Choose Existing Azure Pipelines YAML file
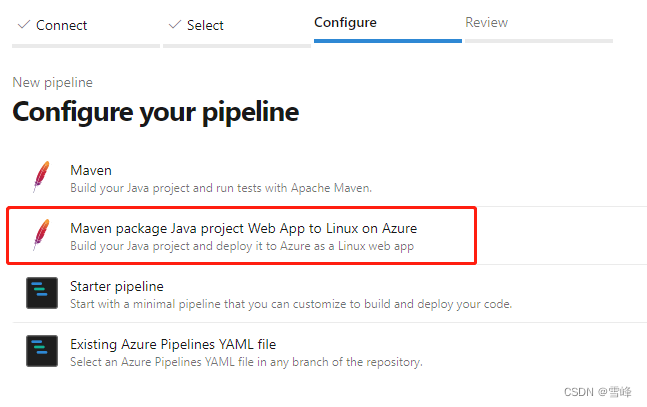Screen dimensions: 647x407 (x=173, y=344)
